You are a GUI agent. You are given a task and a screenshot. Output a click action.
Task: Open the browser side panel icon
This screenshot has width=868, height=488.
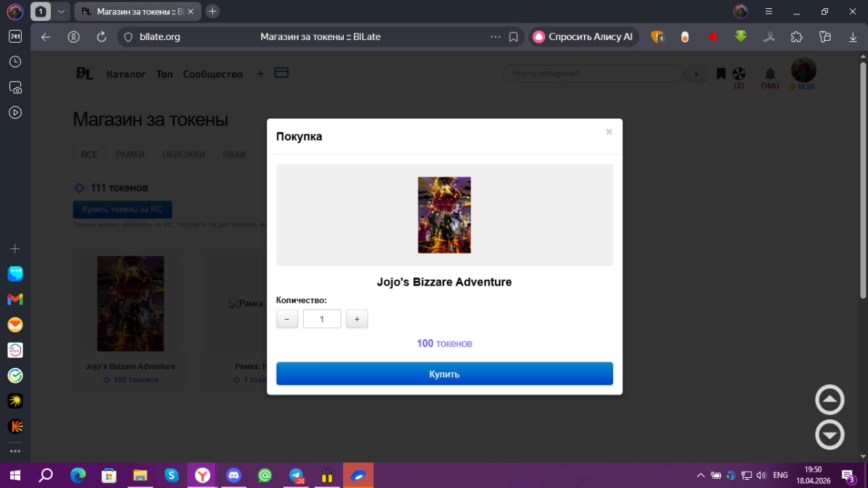825,37
